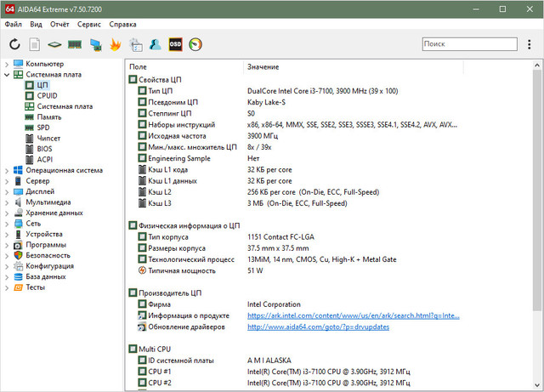
Task: Open the aida64.com driver updates link
Action: [318, 327]
